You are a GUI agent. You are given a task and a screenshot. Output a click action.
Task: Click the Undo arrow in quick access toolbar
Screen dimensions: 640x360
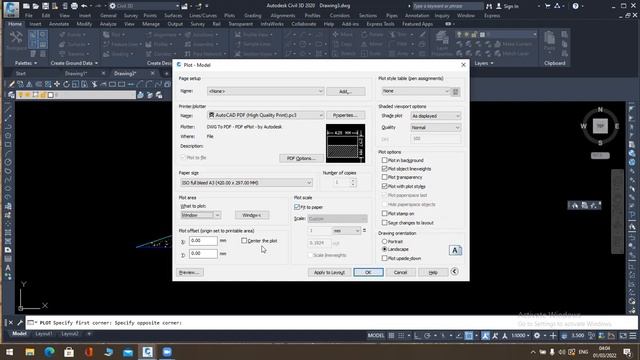(x=84, y=6)
